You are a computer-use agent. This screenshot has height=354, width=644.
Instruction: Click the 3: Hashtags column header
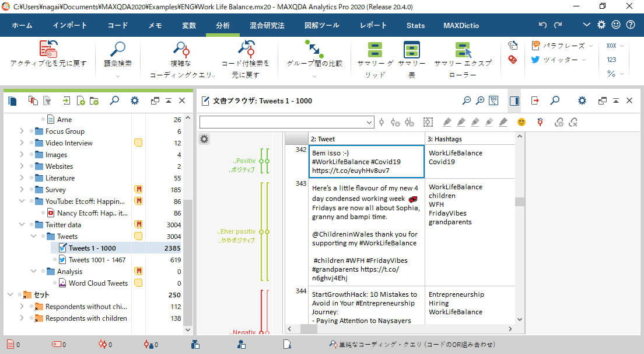(x=470, y=139)
